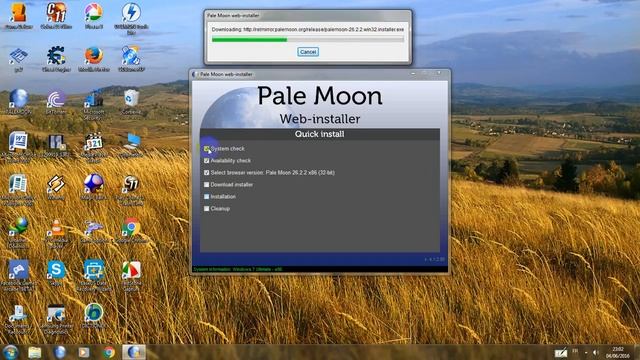Open the Picasa 3 desktop shortcut

(94, 16)
